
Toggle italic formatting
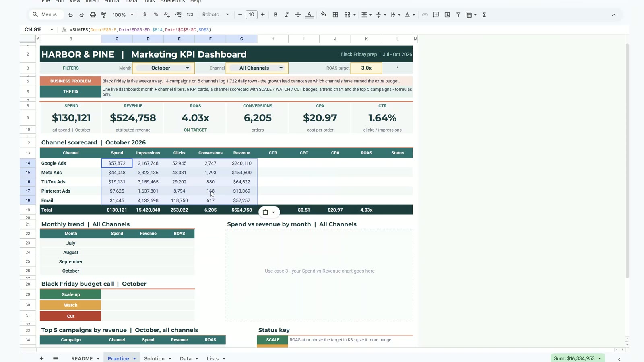[x=287, y=15]
